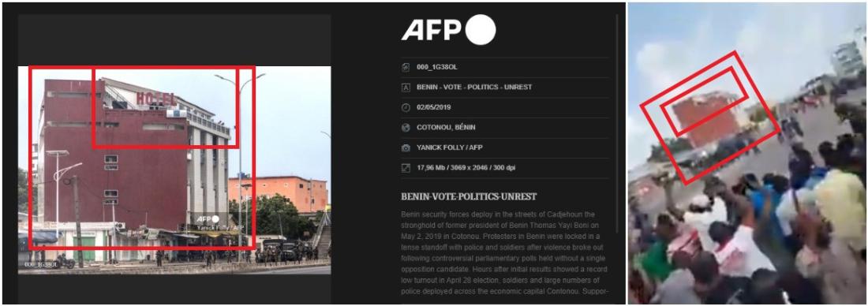This screenshot has width=868, height=306.
Task: Click the file size 17,96 Mb / 3069 x 2046 entry
Action: tap(466, 168)
